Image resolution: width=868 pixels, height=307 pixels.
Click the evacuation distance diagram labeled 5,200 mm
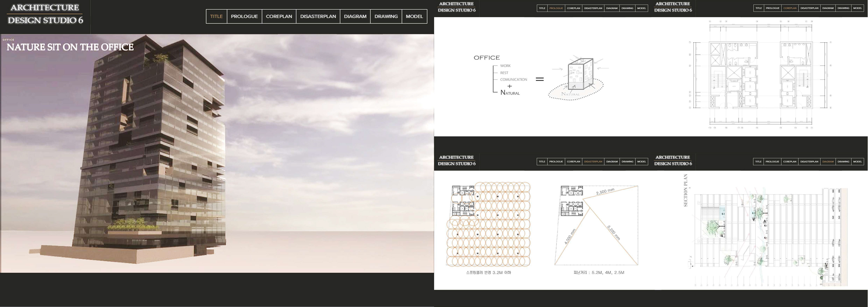click(x=597, y=225)
